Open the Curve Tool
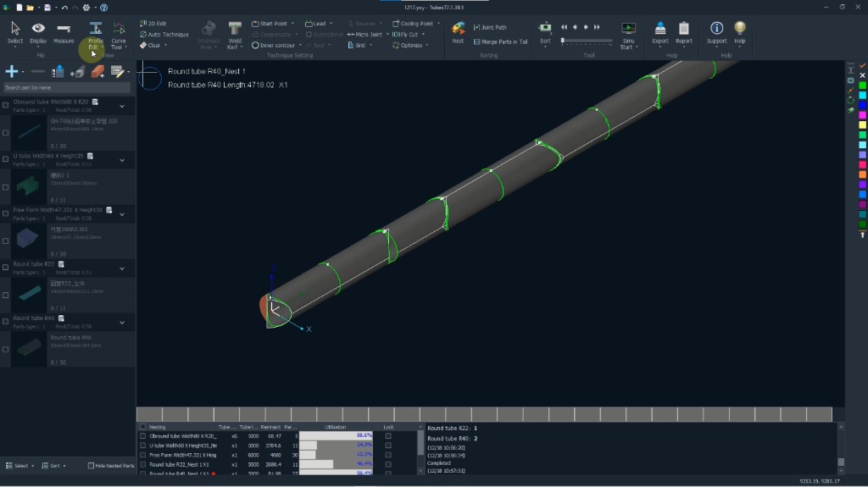Viewport: 868px width, 487px height. pos(119,36)
